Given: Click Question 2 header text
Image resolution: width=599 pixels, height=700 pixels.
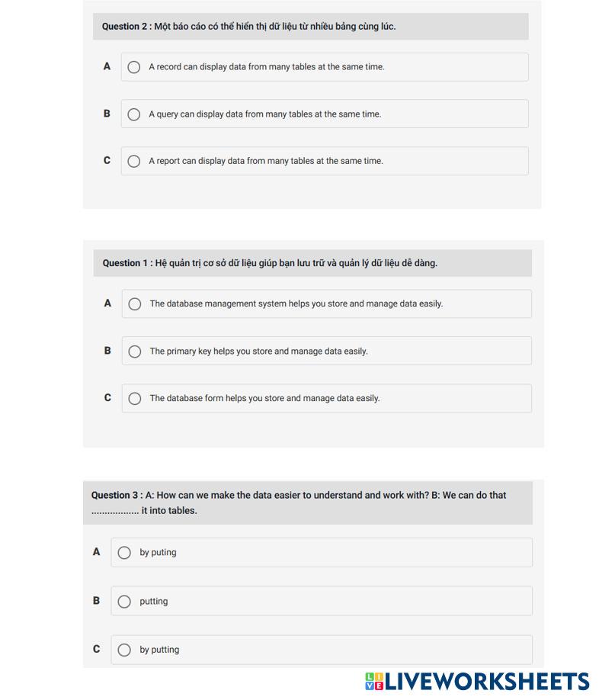Looking at the screenshot, I should click(248, 27).
